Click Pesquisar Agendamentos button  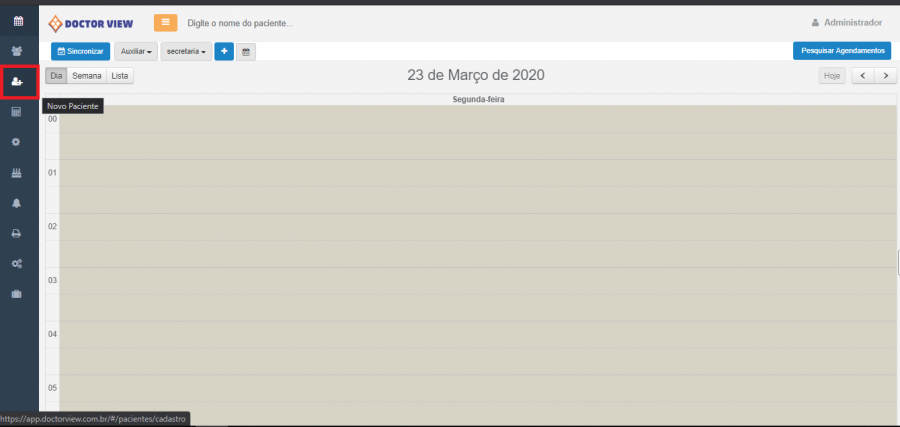click(842, 51)
